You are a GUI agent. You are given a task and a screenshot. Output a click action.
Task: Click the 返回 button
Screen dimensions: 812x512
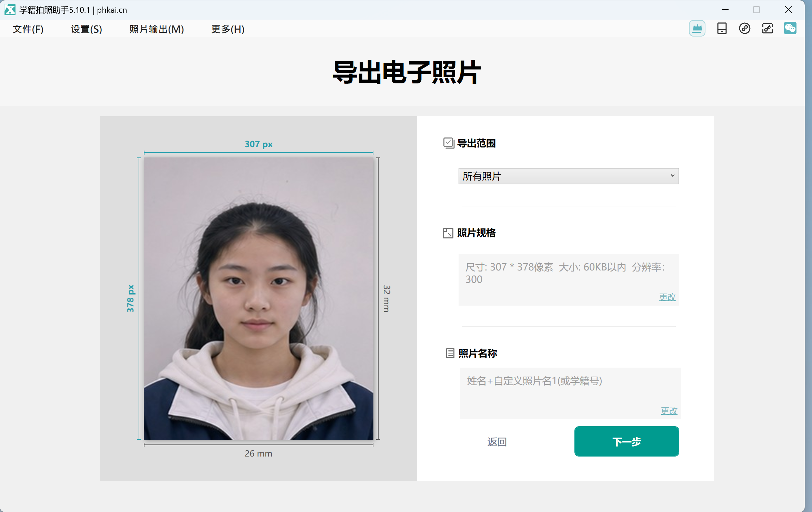[x=497, y=442]
